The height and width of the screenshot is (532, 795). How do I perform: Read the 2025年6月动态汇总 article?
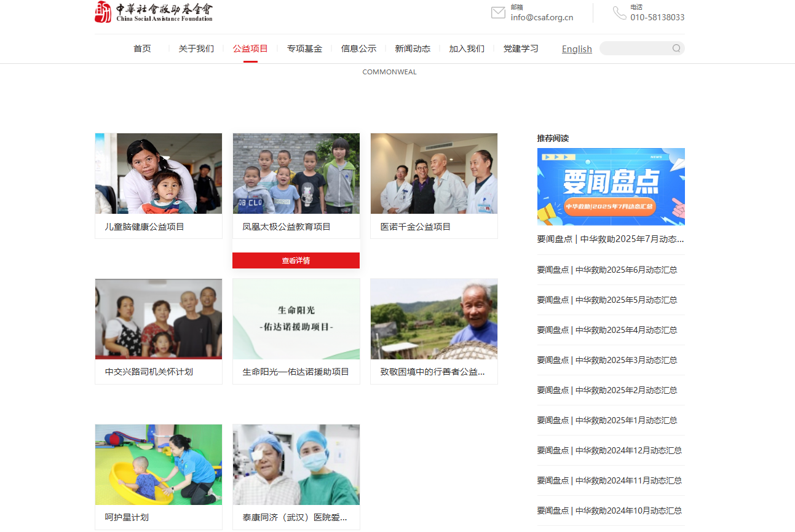pos(607,270)
